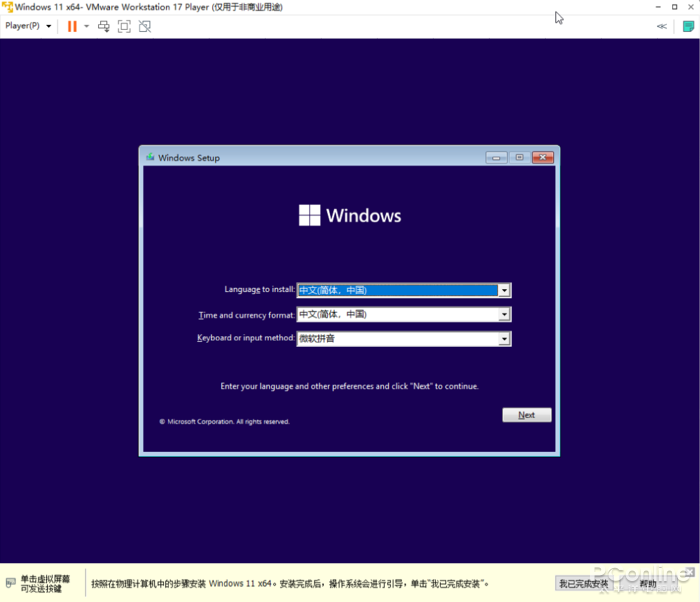Click the VMware Player title bar icon
Viewport: 700px width, 602px height.
7,7
